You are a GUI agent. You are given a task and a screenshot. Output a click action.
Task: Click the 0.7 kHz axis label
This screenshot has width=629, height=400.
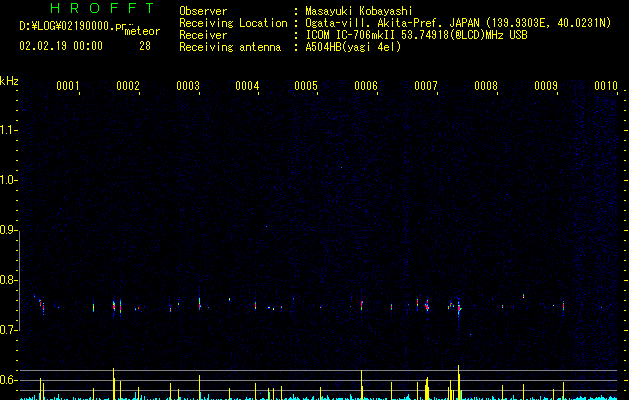tap(8, 330)
